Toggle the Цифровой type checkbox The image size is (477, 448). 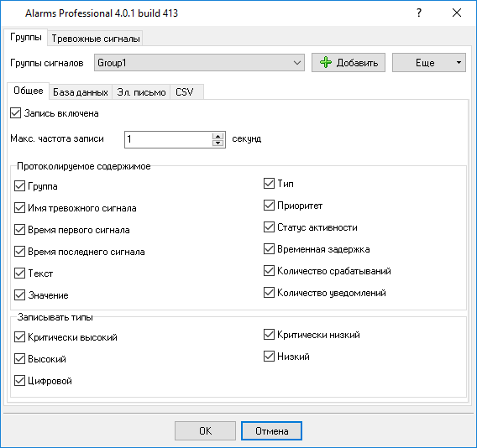point(20,381)
